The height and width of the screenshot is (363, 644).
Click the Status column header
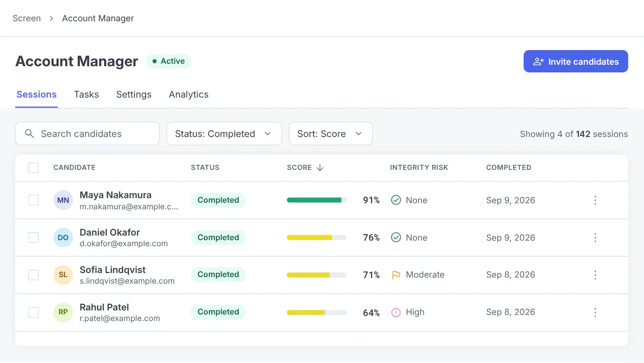click(x=205, y=168)
